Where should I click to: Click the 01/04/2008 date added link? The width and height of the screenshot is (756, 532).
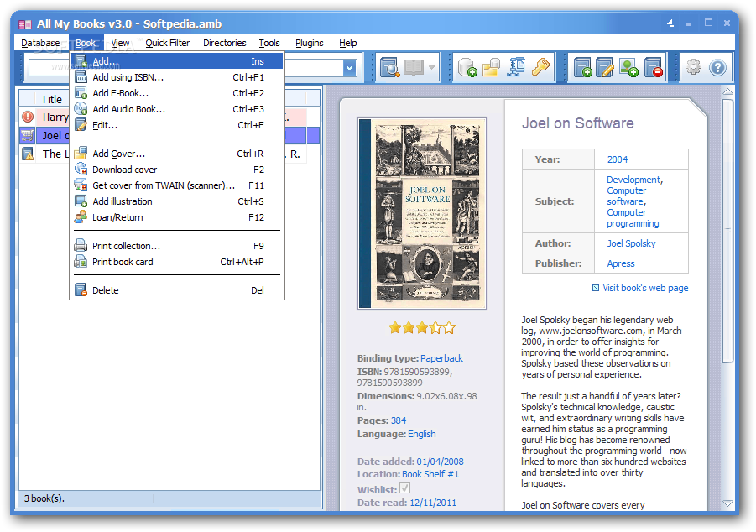tap(440, 462)
